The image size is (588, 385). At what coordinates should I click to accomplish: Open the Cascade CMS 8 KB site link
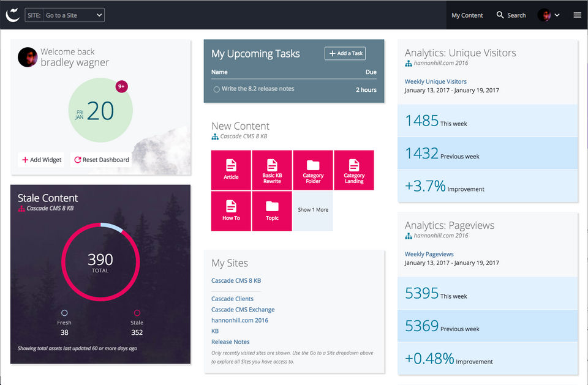[x=236, y=280]
